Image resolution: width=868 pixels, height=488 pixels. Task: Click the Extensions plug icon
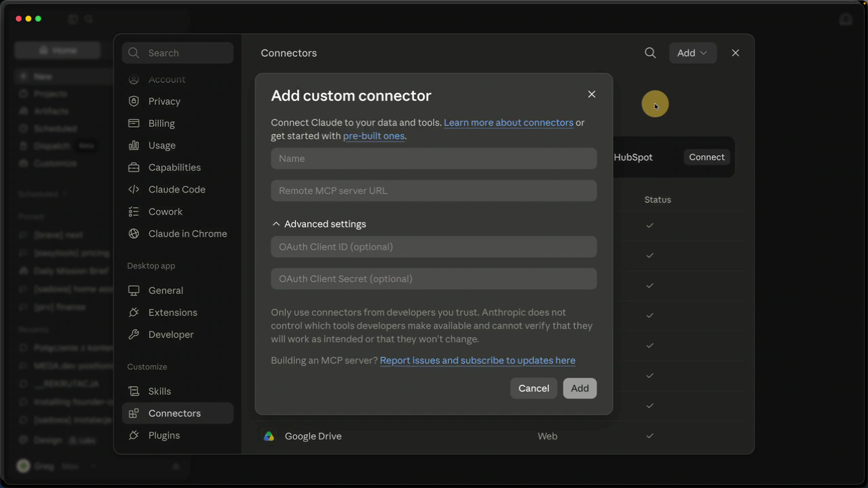tap(134, 312)
